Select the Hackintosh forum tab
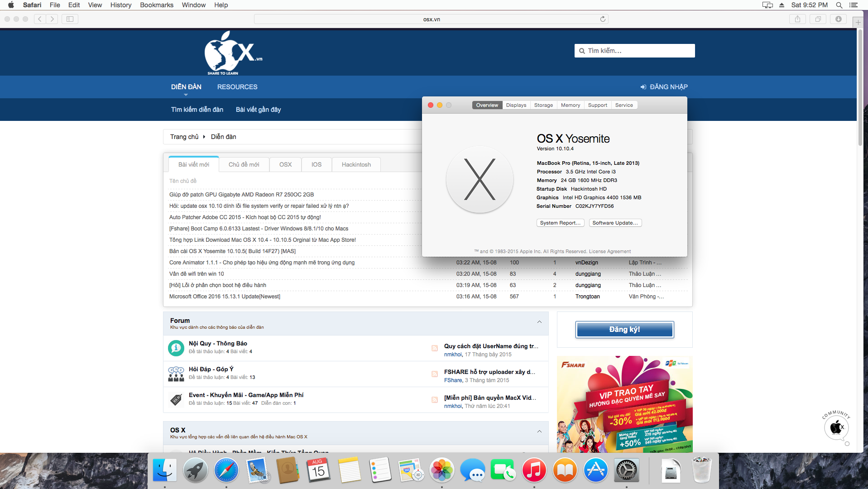Screen dimensions: 868x489 coord(356,164)
